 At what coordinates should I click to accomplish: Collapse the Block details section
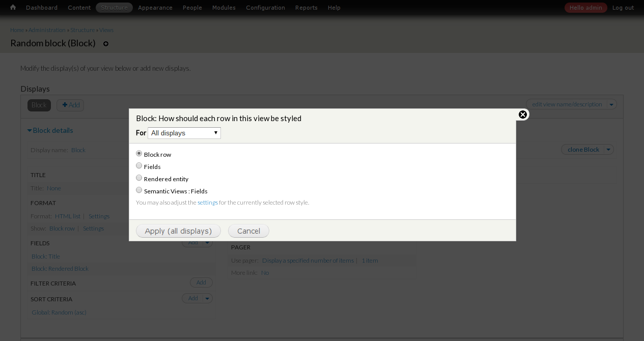coord(50,130)
